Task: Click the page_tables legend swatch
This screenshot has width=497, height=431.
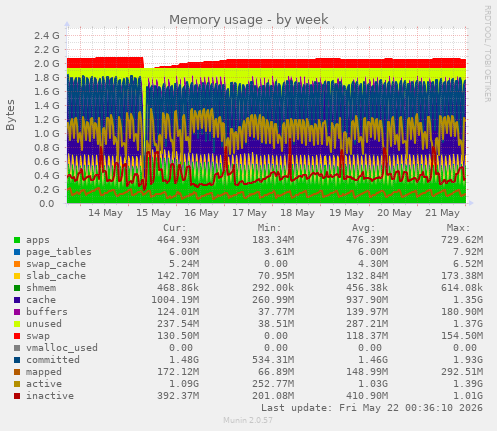Action: (x=17, y=252)
